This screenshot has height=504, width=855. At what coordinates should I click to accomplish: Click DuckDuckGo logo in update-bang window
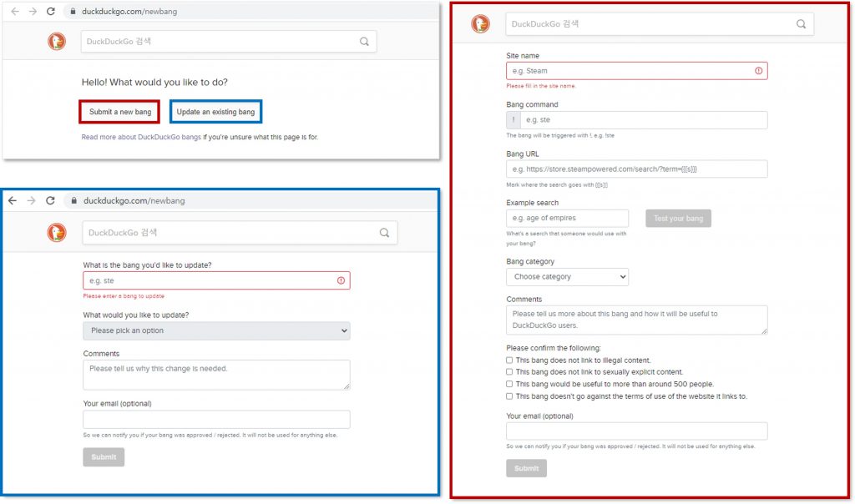tap(57, 233)
